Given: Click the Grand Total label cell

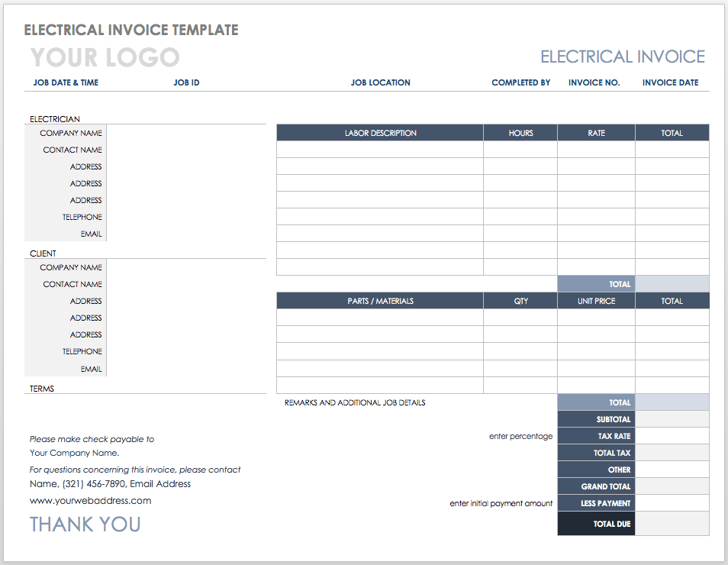Looking at the screenshot, I should click(x=596, y=487).
